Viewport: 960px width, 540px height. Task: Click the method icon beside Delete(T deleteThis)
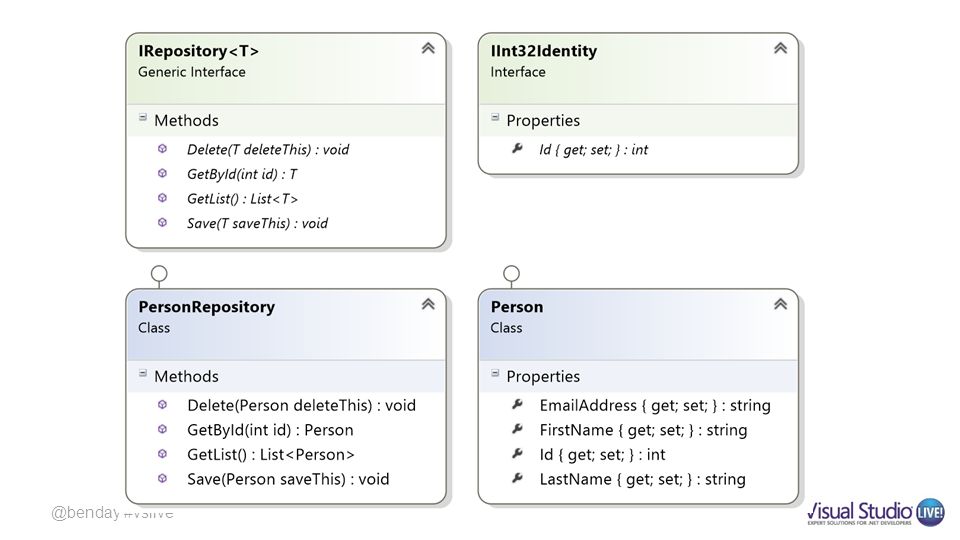pyautogui.click(x=162, y=149)
